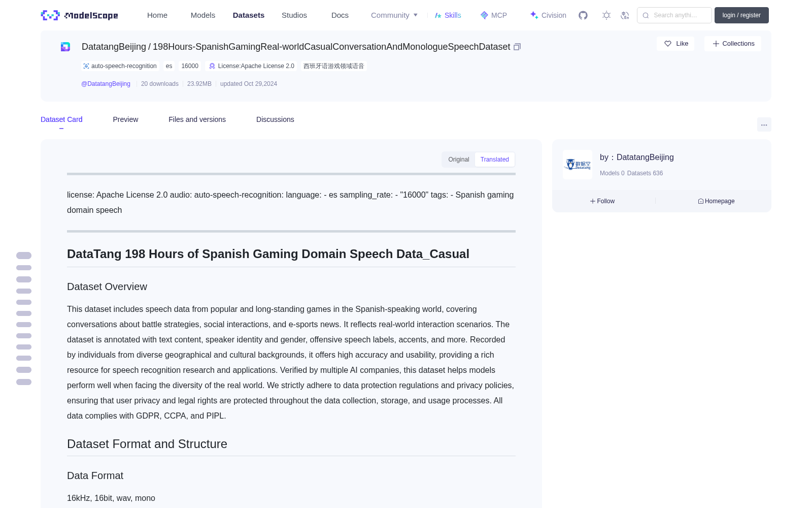
Task: Click 'Dataset Format and Structure' heading
Action: [147, 444]
